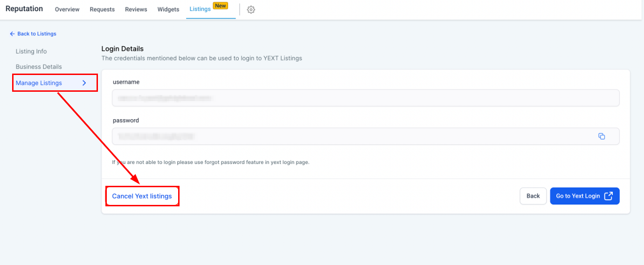Click Cancel Yext listings
644x265 pixels.
142,196
